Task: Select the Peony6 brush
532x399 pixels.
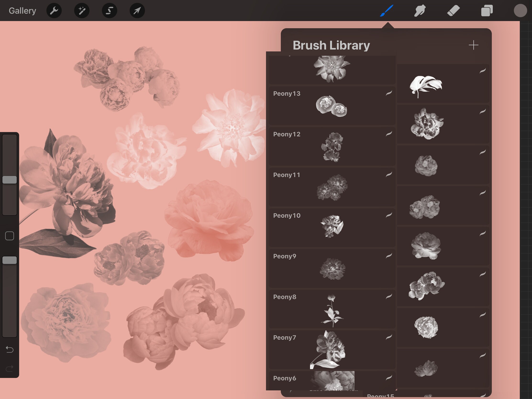Action: pyautogui.click(x=332, y=381)
